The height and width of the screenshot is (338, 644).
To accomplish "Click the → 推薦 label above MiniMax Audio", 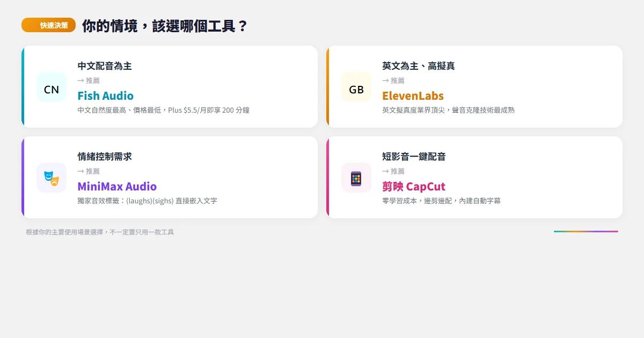I will 89,171.
